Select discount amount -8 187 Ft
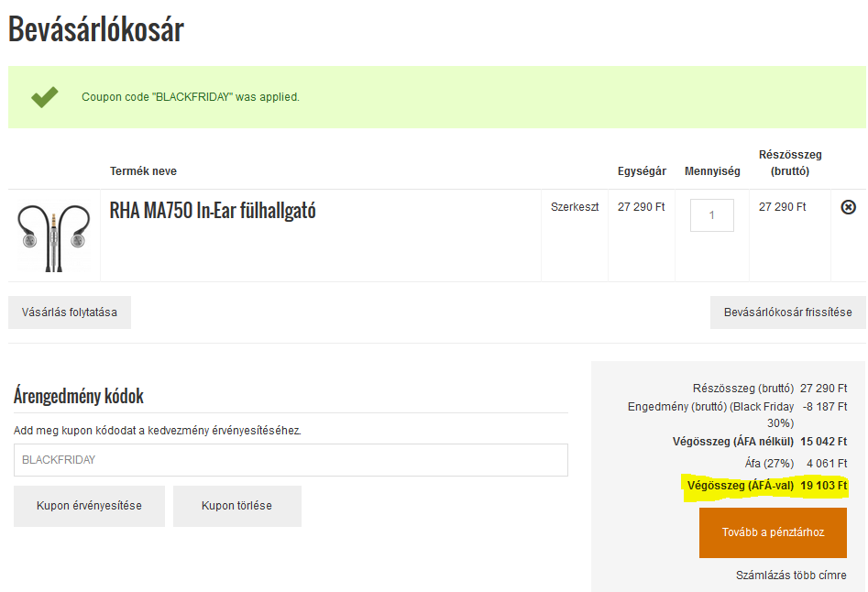The height and width of the screenshot is (592, 868). tap(825, 407)
